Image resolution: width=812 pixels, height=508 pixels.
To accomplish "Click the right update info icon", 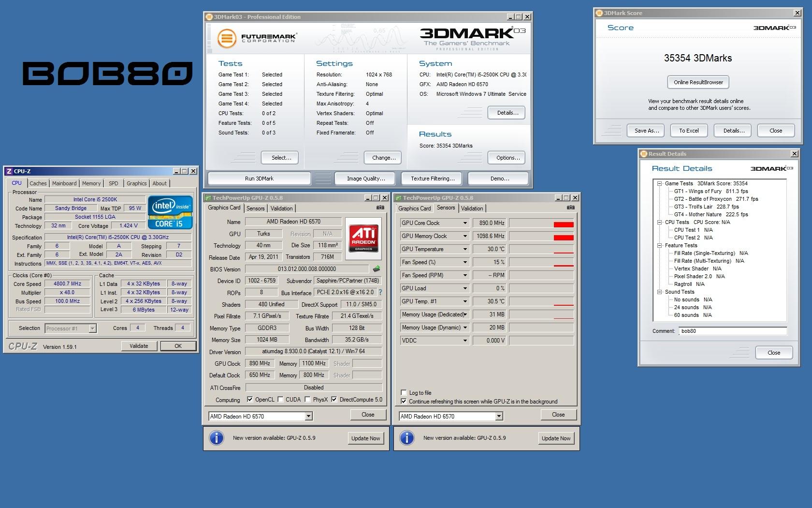I will (x=406, y=438).
